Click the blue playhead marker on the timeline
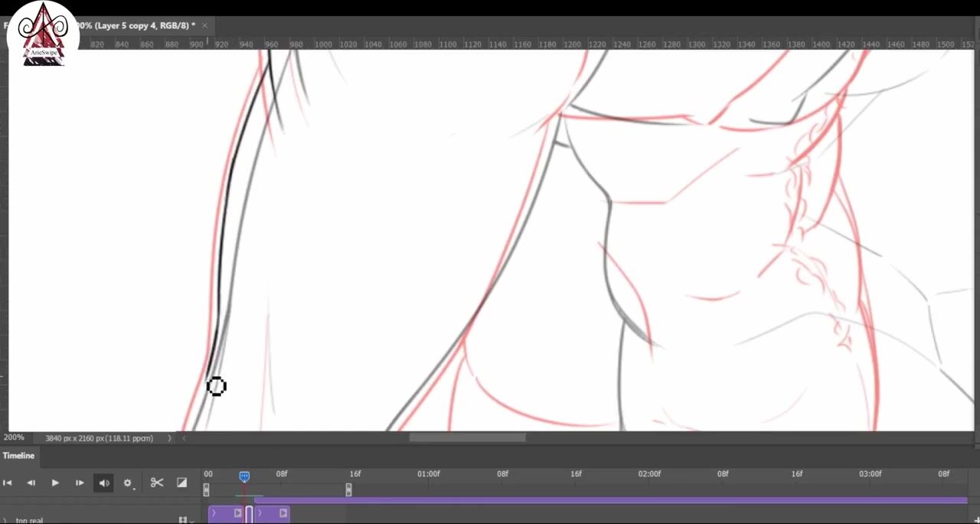 click(x=244, y=477)
